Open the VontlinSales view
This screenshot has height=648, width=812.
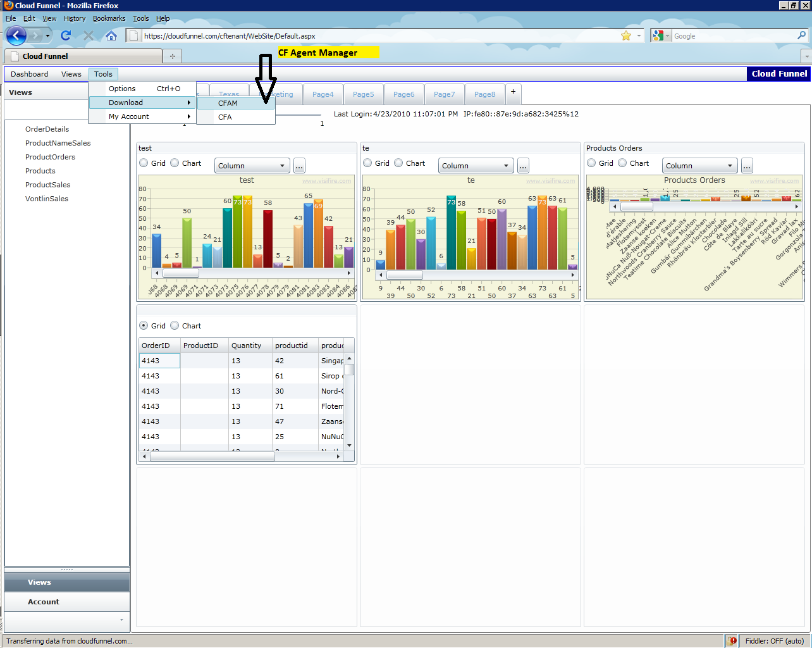[47, 199]
